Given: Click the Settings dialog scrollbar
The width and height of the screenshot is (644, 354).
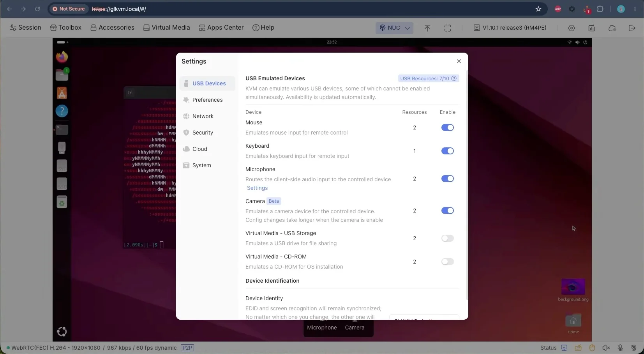Looking at the screenshot, I should pyautogui.click(x=467, y=186).
